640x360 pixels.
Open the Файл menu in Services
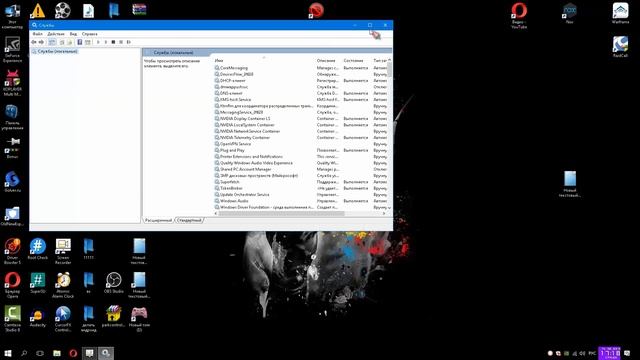[38, 34]
